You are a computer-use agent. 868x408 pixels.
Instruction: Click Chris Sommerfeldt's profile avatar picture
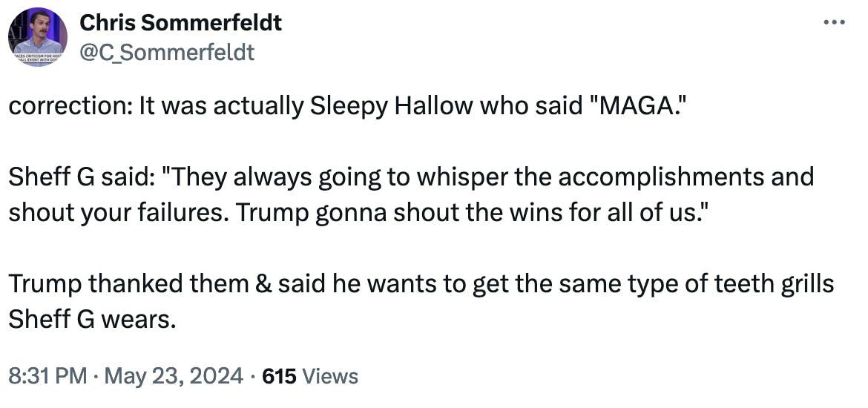click(38, 37)
